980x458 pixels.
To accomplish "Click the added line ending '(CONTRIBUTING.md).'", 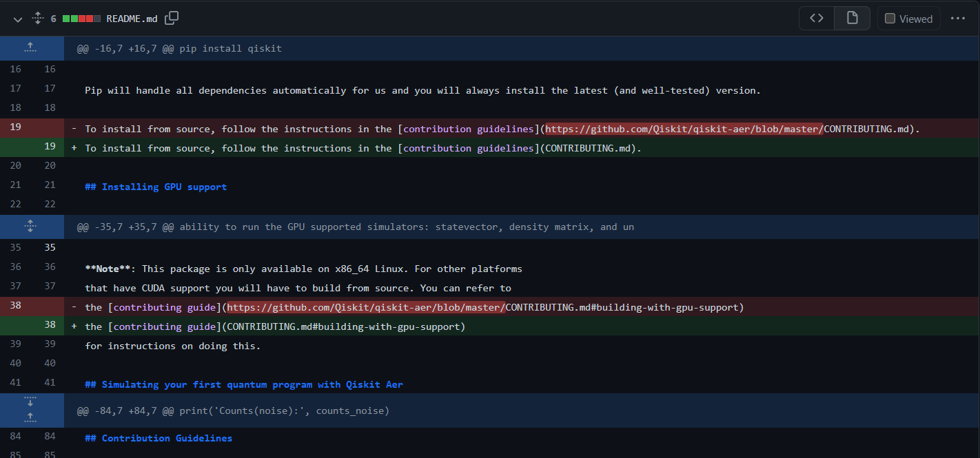I will tap(363, 148).
